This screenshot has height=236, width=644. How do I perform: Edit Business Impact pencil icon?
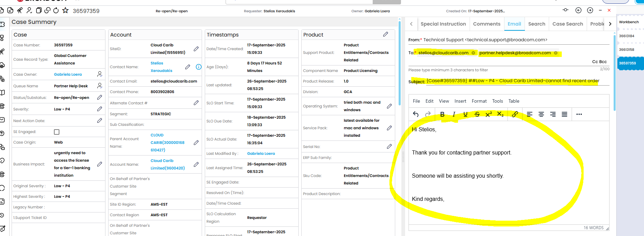pyautogui.click(x=100, y=164)
